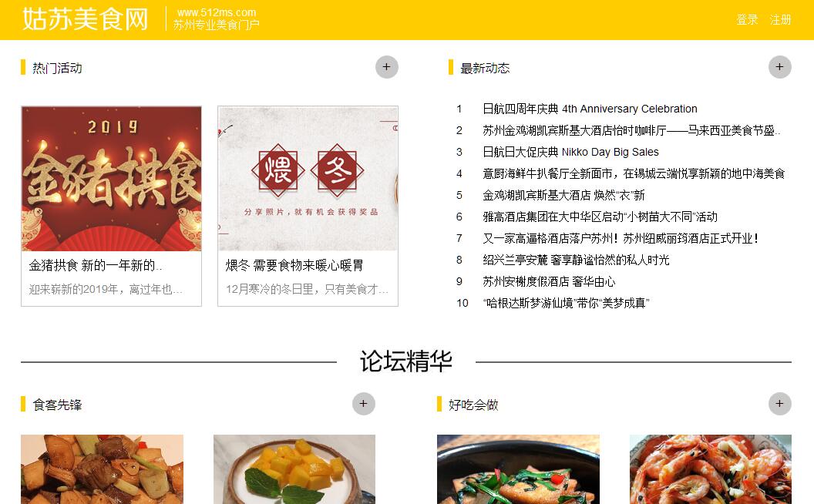Open news item 日航日大促庆典 Nikko Day Big Sales
This screenshot has width=814, height=504.
click(x=570, y=152)
